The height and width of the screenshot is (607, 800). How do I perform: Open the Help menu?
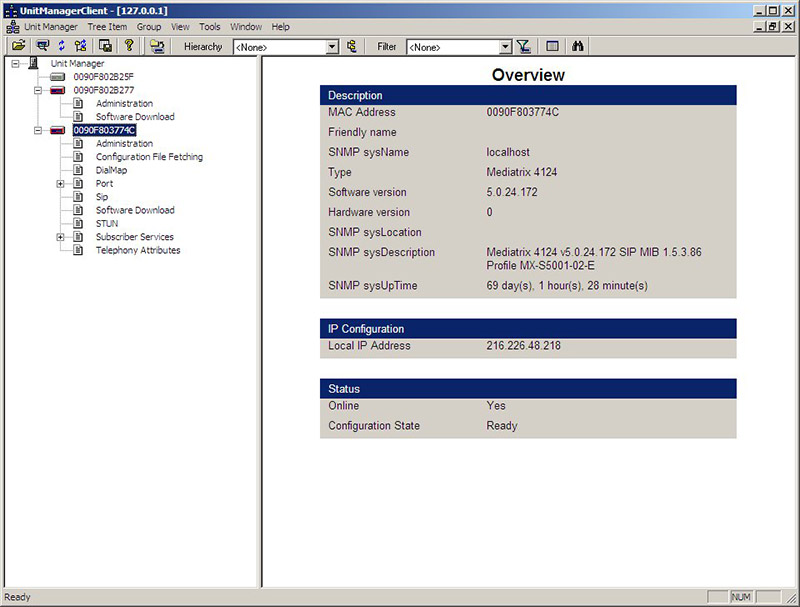(x=280, y=27)
